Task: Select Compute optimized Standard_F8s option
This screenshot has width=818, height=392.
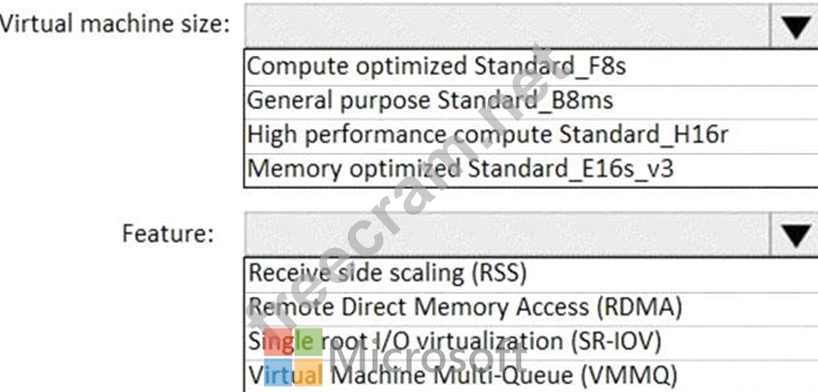Action: [531, 67]
